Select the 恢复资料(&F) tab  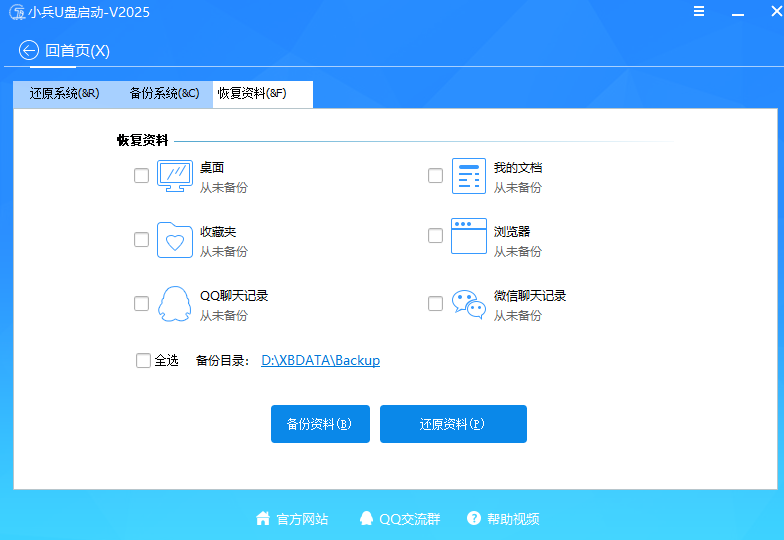(263, 94)
